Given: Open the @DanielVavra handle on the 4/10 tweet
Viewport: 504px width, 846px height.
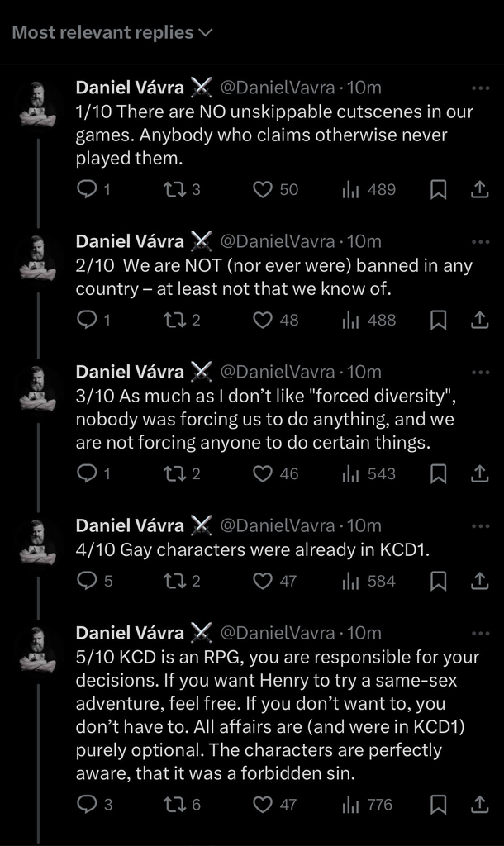Looking at the screenshot, I should (277, 525).
